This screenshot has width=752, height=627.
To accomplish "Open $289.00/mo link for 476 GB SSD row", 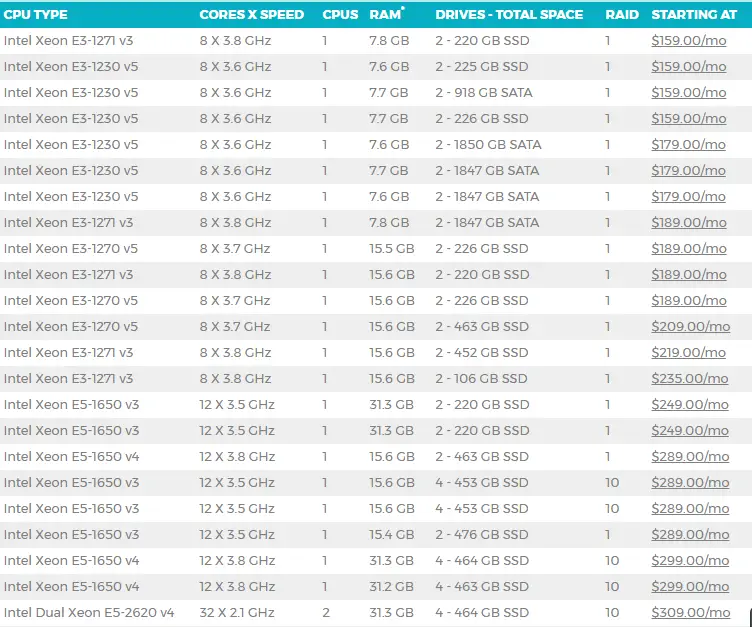I will 690,534.
